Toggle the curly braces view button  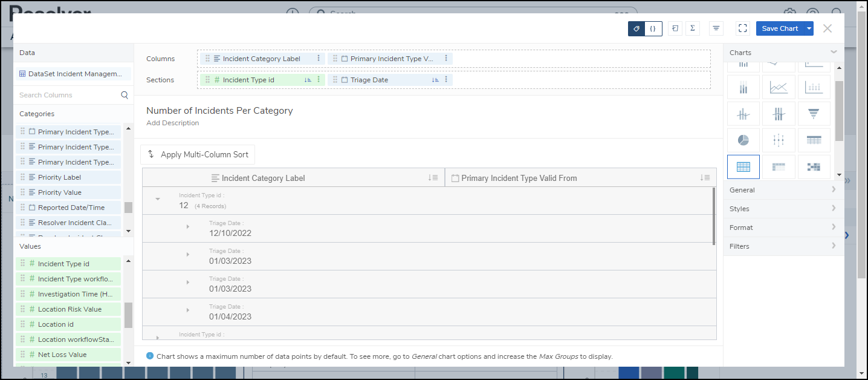(x=653, y=28)
